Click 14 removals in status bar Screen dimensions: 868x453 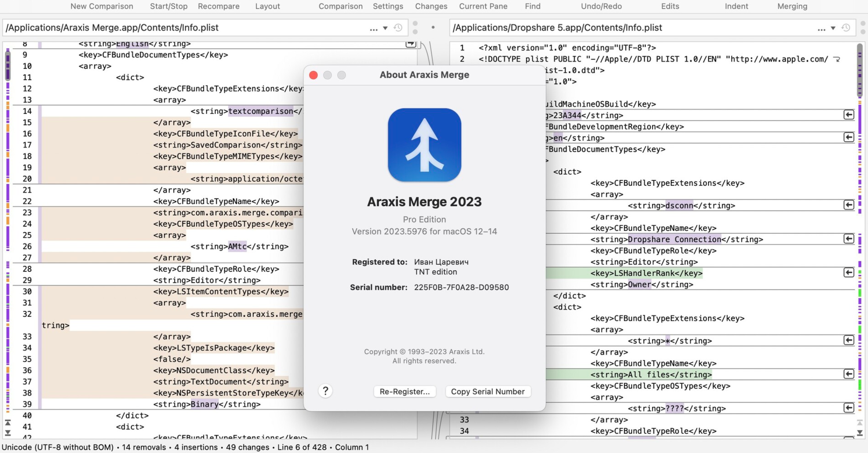point(144,447)
